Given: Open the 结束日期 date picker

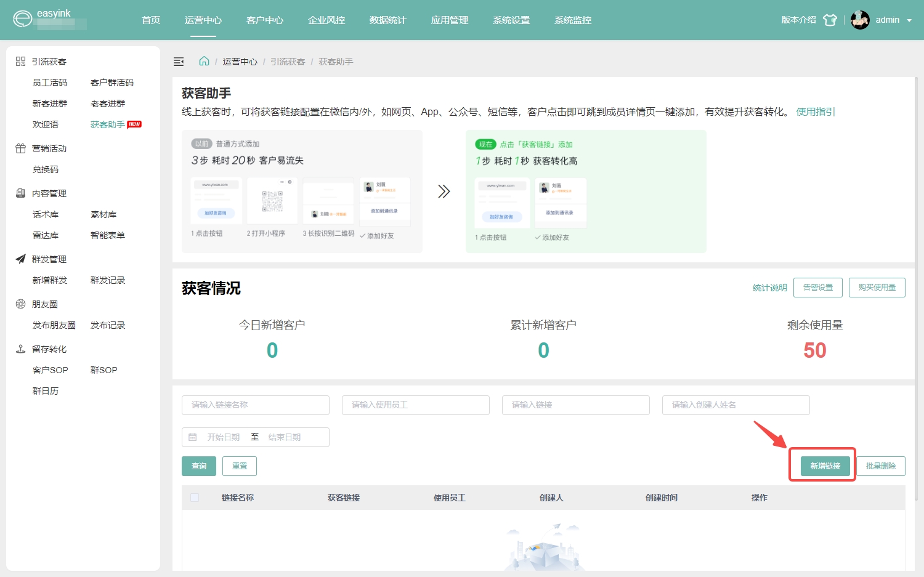Looking at the screenshot, I should pyautogui.click(x=285, y=437).
